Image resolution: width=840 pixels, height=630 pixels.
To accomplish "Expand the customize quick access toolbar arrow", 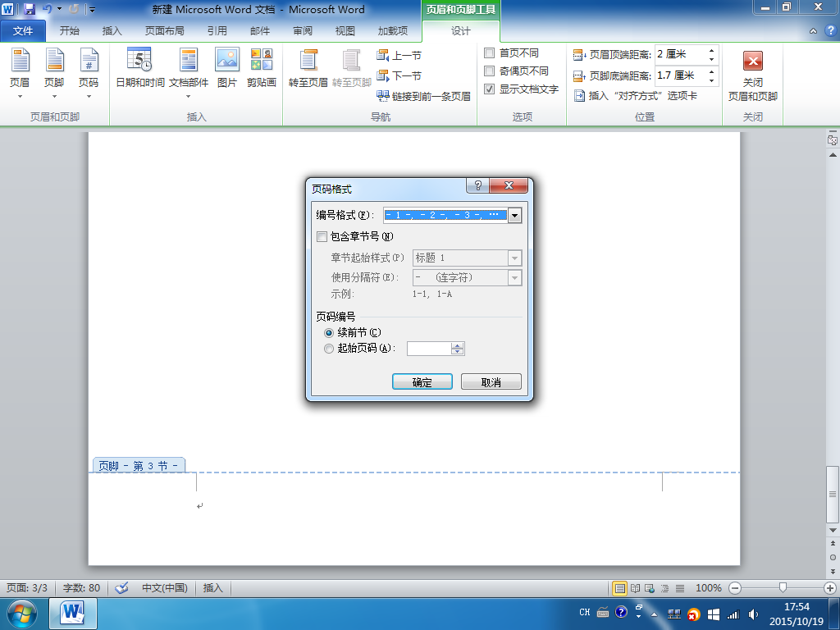I will (x=92, y=9).
